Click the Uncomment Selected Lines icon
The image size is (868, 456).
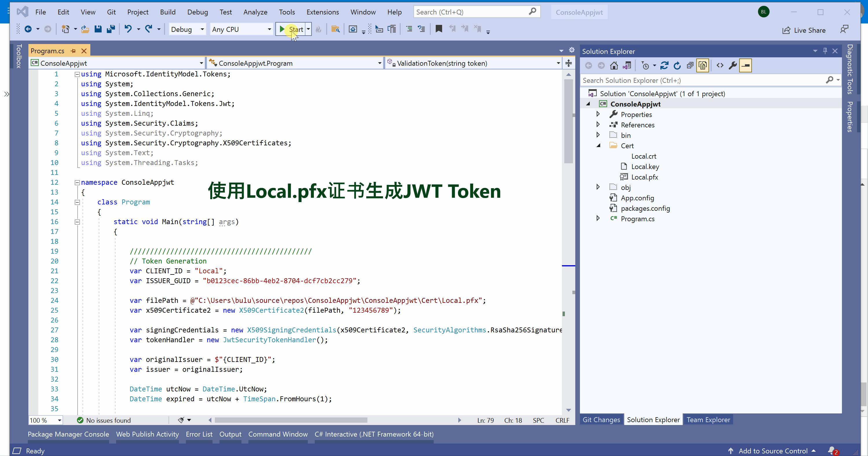click(x=422, y=29)
